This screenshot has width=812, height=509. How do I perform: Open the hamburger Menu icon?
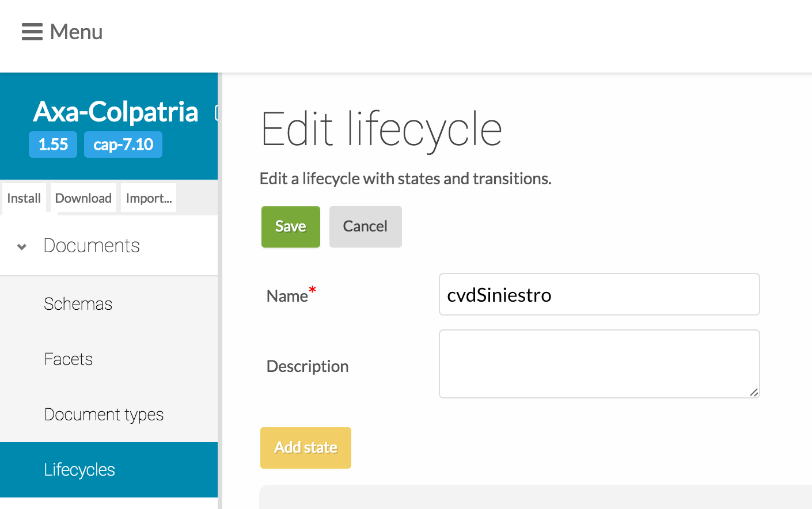[x=32, y=32]
